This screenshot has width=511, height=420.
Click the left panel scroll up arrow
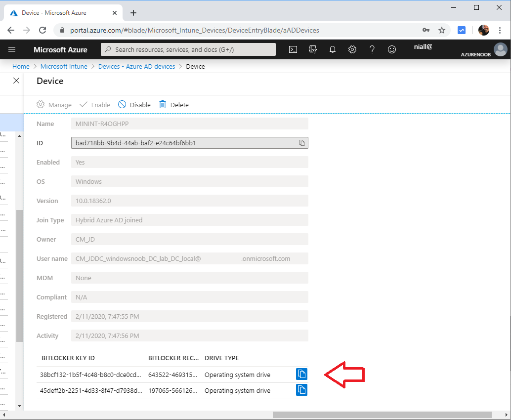pyautogui.click(x=20, y=135)
